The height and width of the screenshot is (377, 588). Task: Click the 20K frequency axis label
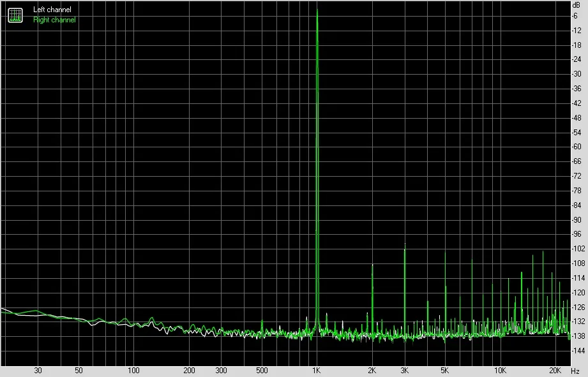[x=555, y=371]
